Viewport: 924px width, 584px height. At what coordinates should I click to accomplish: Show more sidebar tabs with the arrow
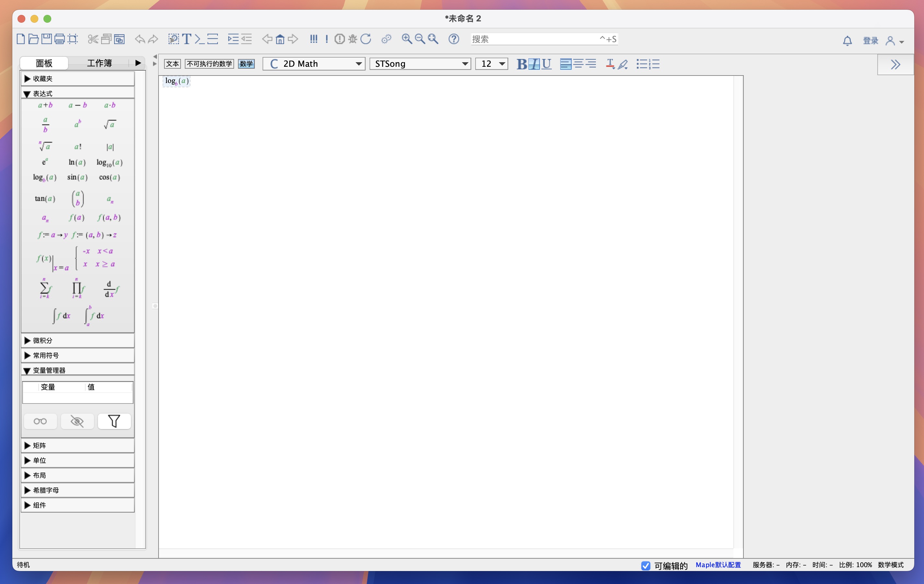(138, 63)
